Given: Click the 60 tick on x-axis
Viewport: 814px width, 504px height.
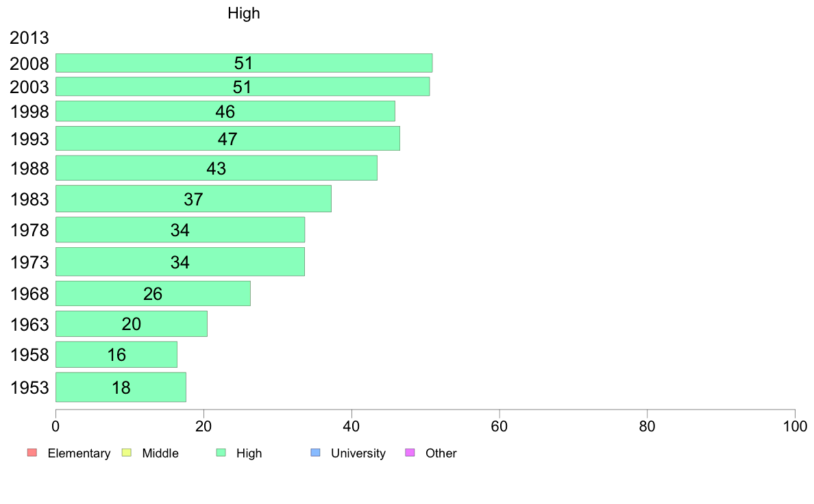Looking at the screenshot, I should pyautogui.click(x=500, y=427).
